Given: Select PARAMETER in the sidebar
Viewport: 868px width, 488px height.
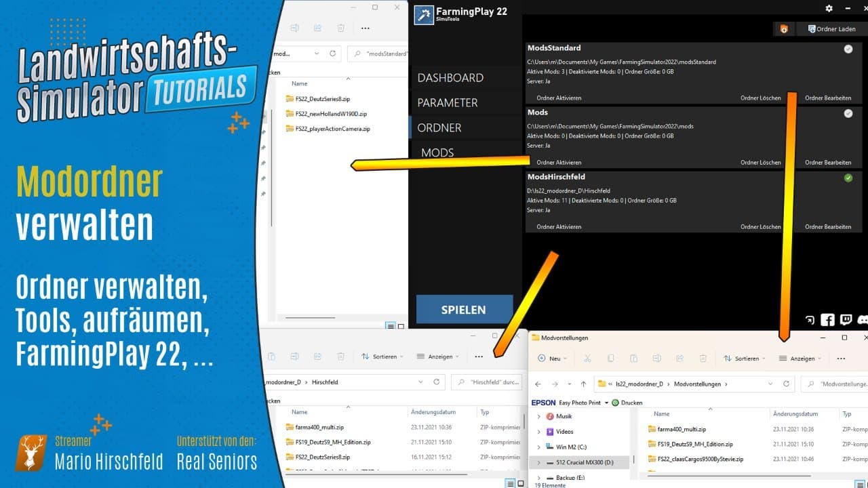Looking at the screenshot, I should pyautogui.click(x=448, y=103).
